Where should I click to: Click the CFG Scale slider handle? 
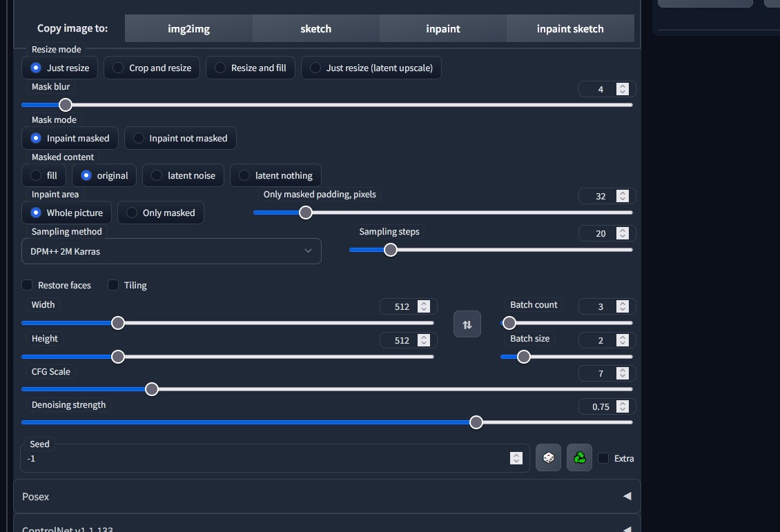pyautogui.click(x=152, y=389)
